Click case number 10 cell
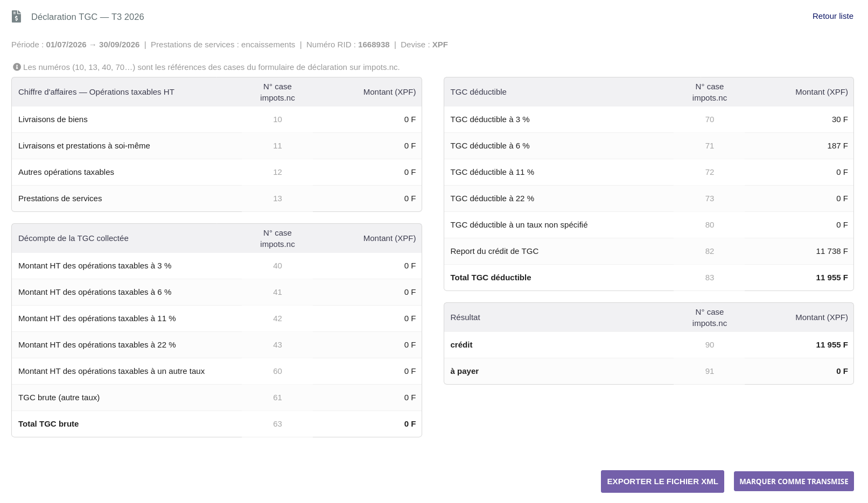868x503 pixels. tap(277, 119)
